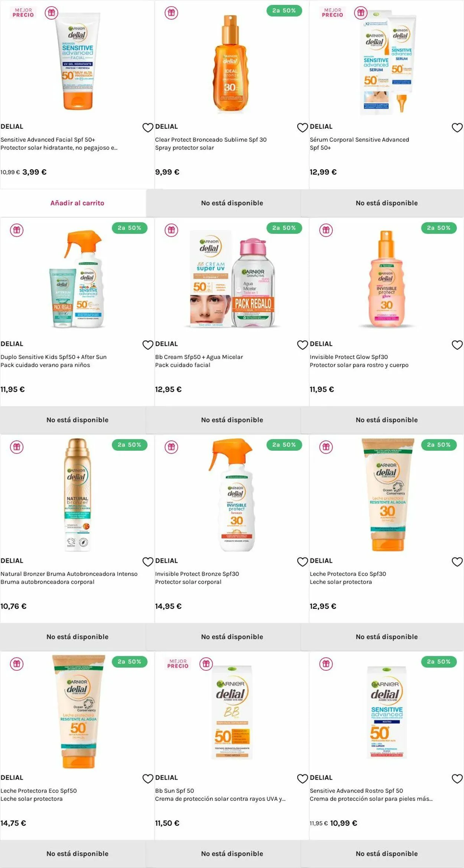Image resolution: width=464 pixels, height=868 pixels.
Task: Toggle wishlist heart for Sensitive Advanced Rostro
Action: [x=457, y=779]
